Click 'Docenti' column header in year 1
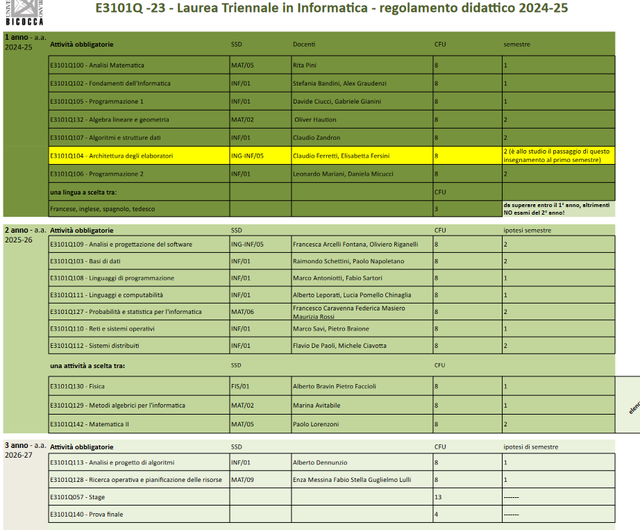Screen dimensions: 640x530 pyautogui.click(x=304, y=44)
